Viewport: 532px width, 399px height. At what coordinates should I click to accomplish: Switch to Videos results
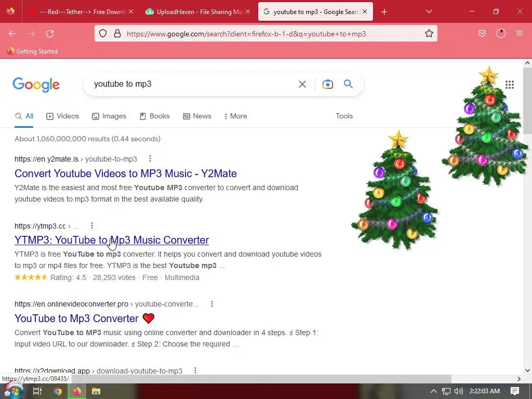(x=63, y=116)
